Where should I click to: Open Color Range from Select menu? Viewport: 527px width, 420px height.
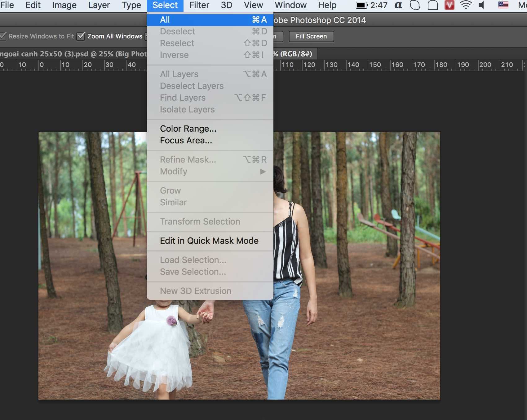pos(188,129)
